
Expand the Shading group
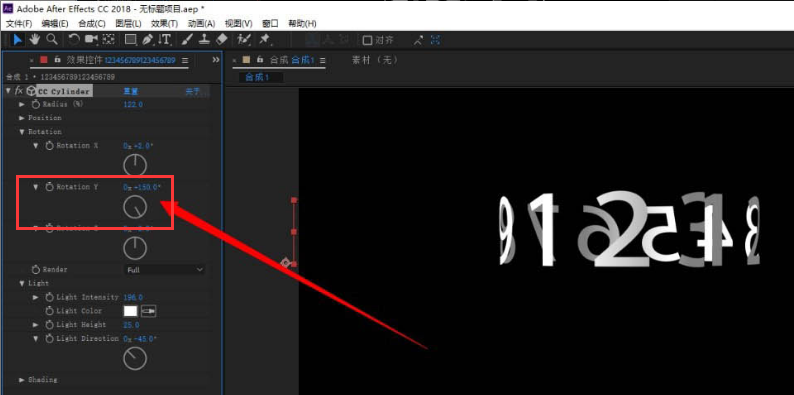coord(22,380)
